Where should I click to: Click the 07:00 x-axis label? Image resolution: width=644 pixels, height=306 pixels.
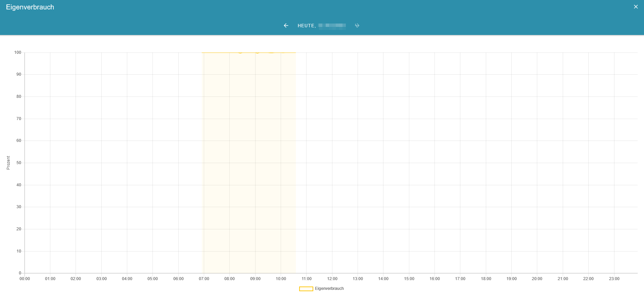204,279
